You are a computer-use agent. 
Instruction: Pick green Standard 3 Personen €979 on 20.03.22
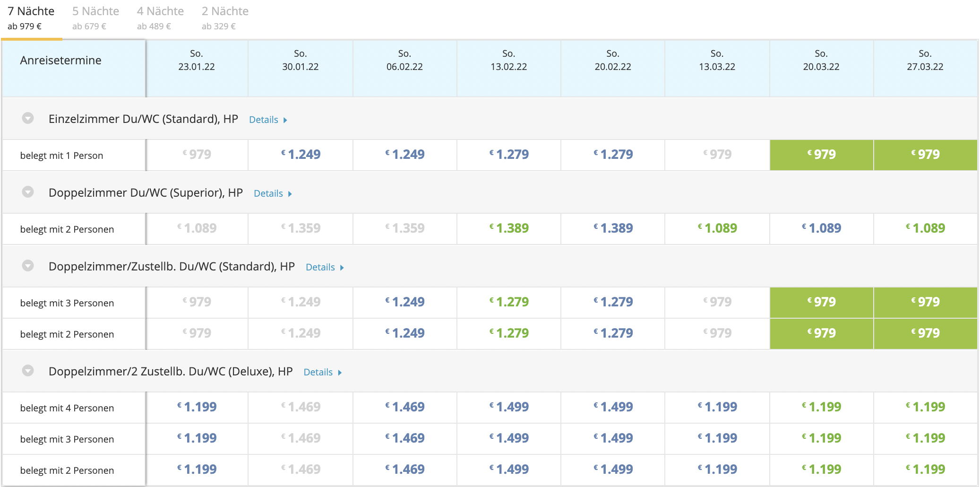(x=821, y=302)
